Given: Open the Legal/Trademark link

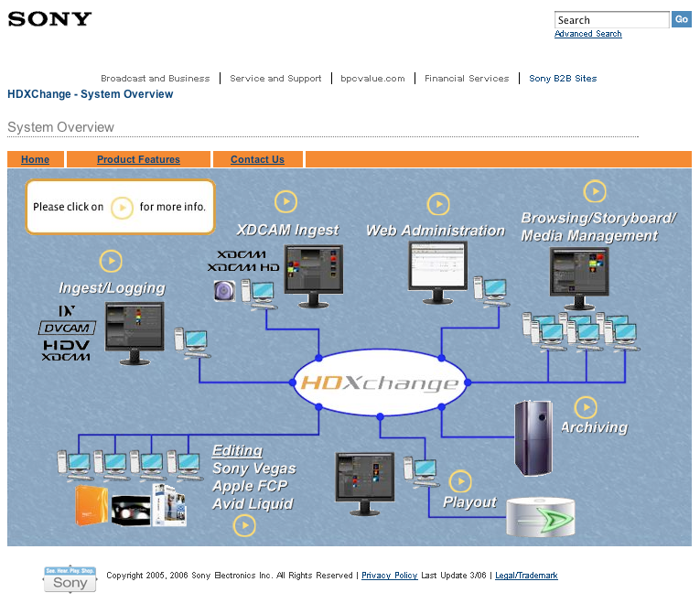Looking at the screenshot, I should [x=526, y=576].
